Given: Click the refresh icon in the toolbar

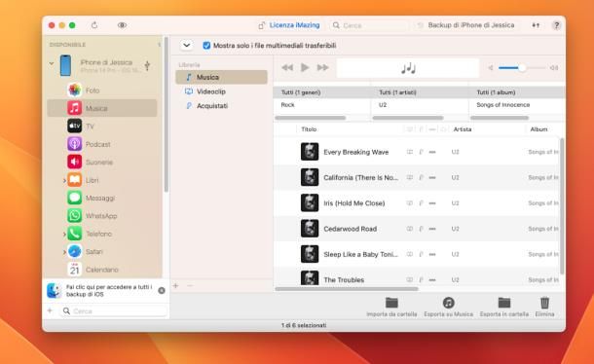Looking at the screenshot, I should coord(94,25).
